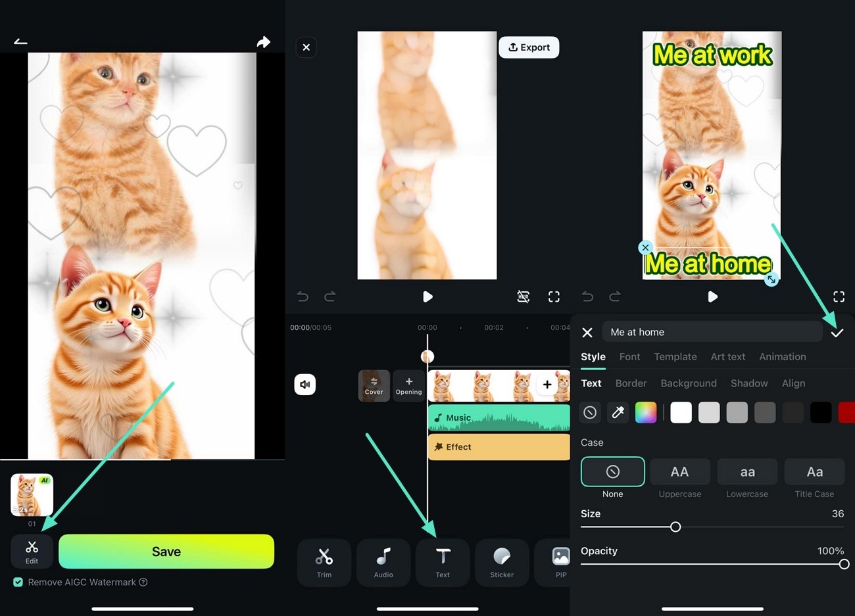Enter fullscreen in the text editing screen

(x=839, y=296)
